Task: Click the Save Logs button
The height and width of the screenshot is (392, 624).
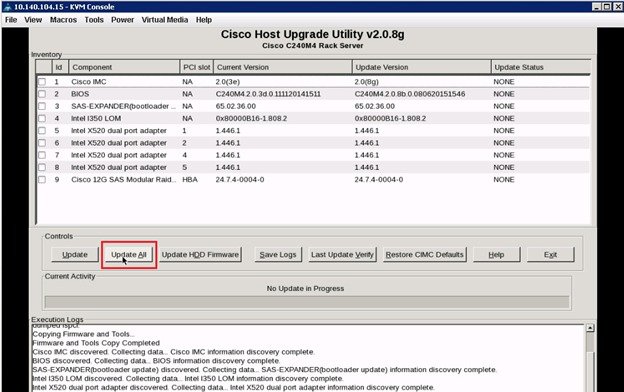Action: pyautogui.click(x=278, y=255)
